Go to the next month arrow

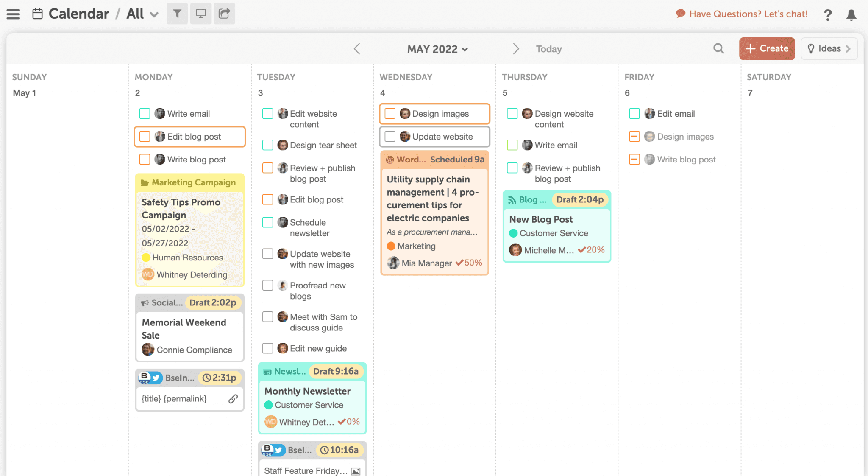coord(516,49)
